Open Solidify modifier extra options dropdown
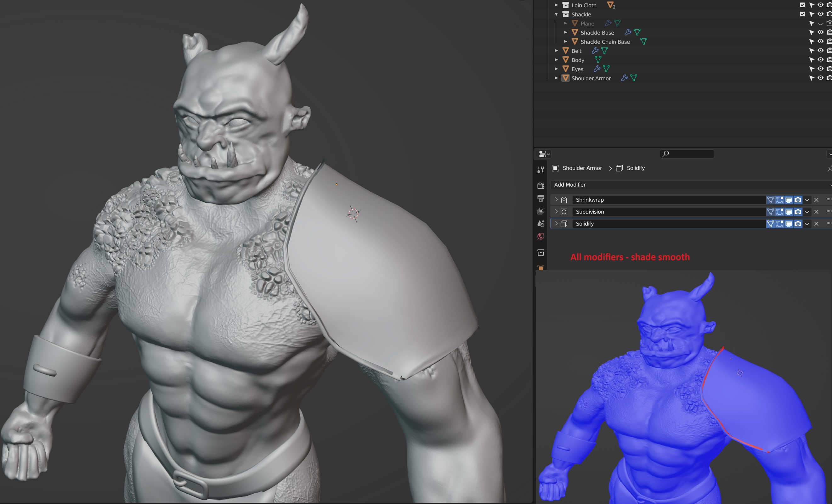Screen dimensions: 832x504 point(807,224)
